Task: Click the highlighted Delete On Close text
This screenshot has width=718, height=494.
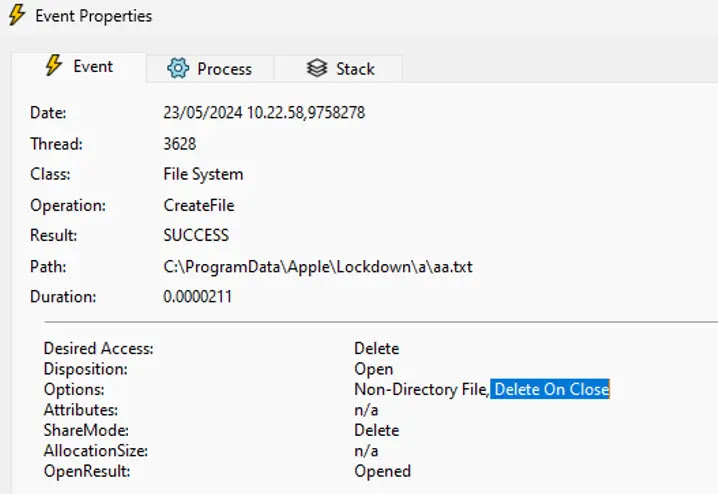Action: [x=551, y=390]
